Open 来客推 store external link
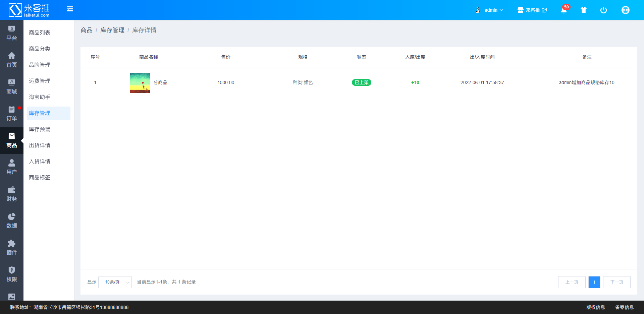 coord(532,10)
